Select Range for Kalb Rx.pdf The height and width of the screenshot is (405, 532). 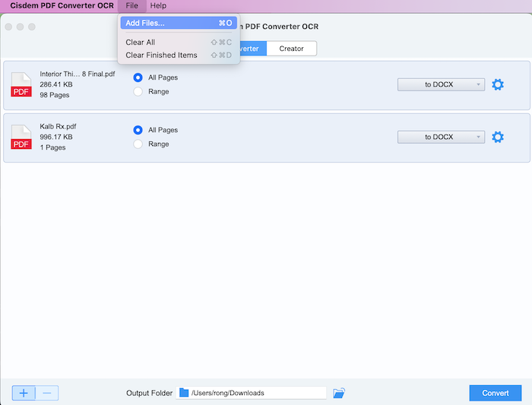pos(138,144)
